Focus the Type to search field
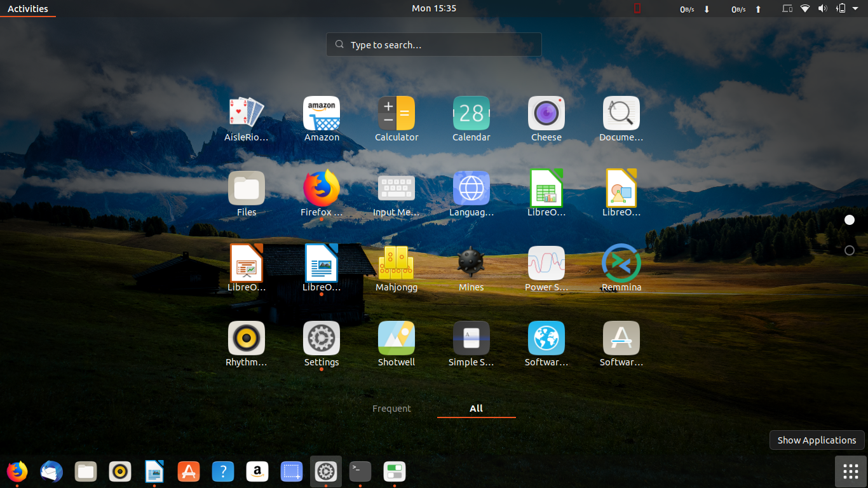The height and width of the screenshot is (488, 868). click(x=434, y=44)
